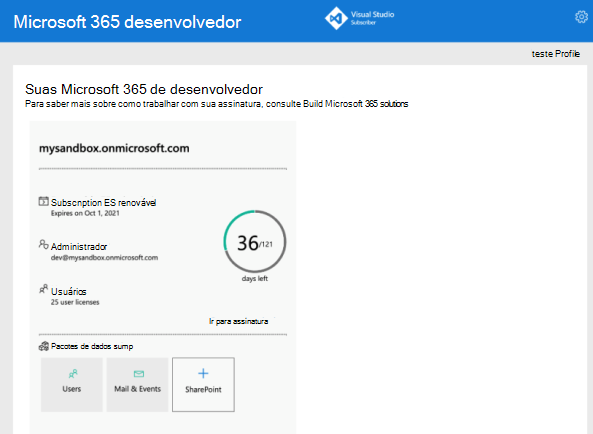Image resolution: width=593 pixels, height=434 pixels.
Task: Click the Pacotes de dados sump label
Action: pyautogui.click(x=92, y=346)
